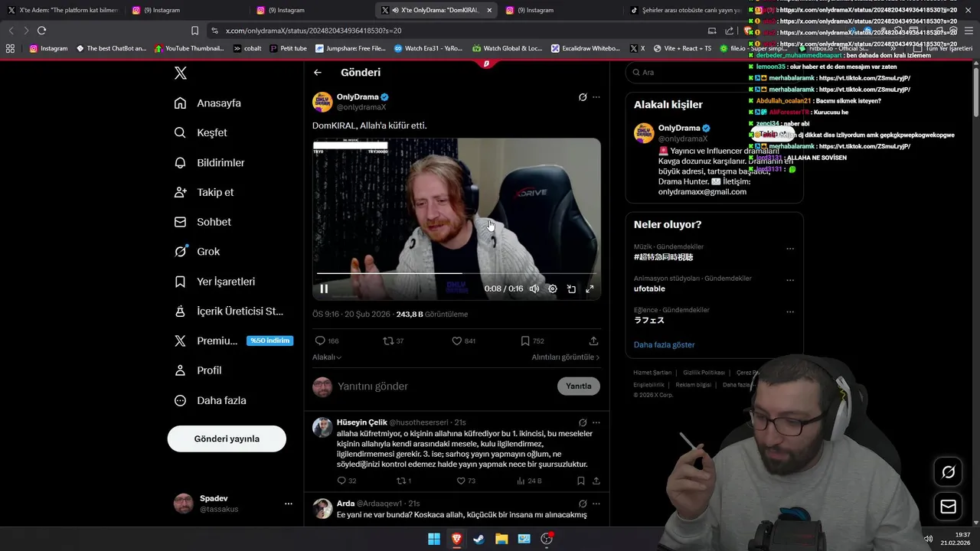Open Petit tube bookmark
Screen dimensions: 980x551
coord(288,48)
